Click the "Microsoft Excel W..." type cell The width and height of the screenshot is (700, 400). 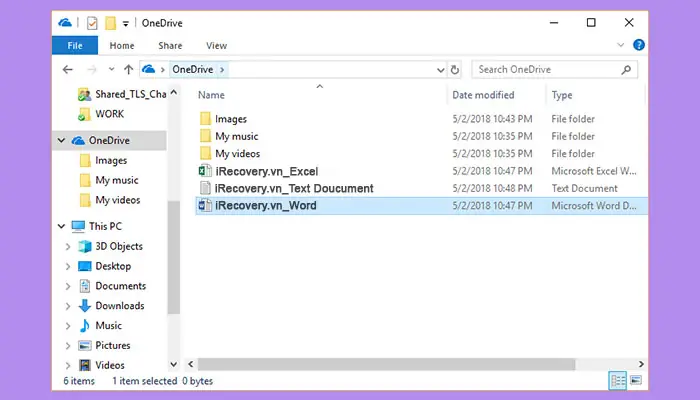[594, 171]
